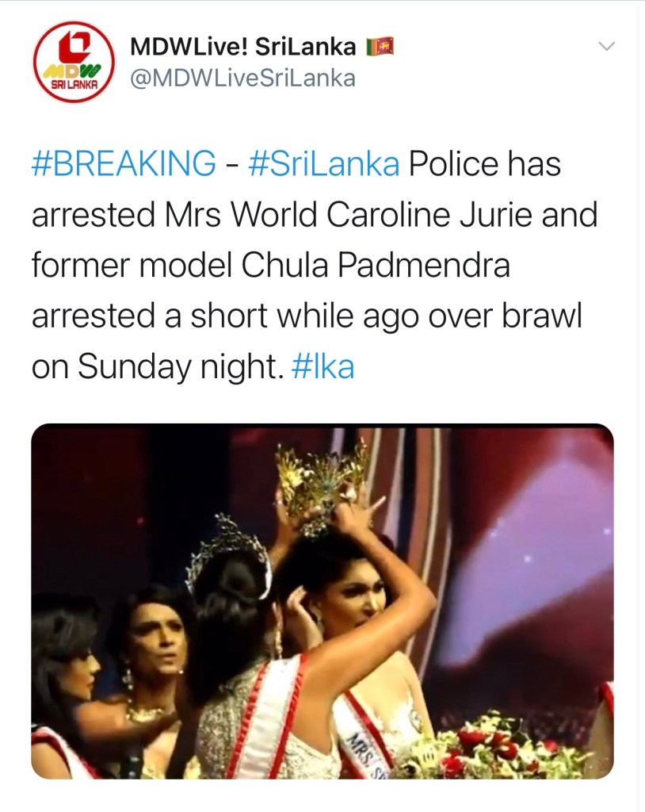Viewport: 645px width, 812px height.
Task: Open the MDWLive SriLanka profile avatar
Action: tap(74, 62)
